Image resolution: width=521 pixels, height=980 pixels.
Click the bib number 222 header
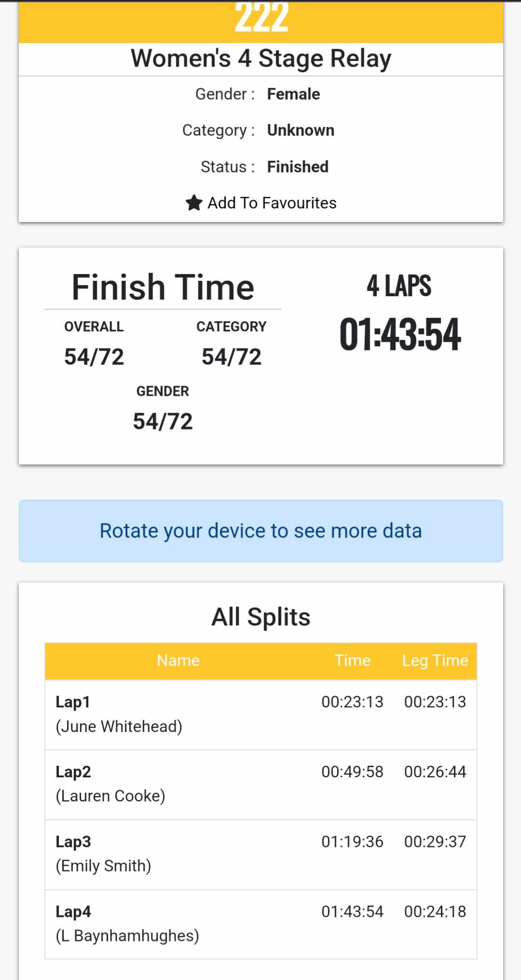[x=261, y=19]
